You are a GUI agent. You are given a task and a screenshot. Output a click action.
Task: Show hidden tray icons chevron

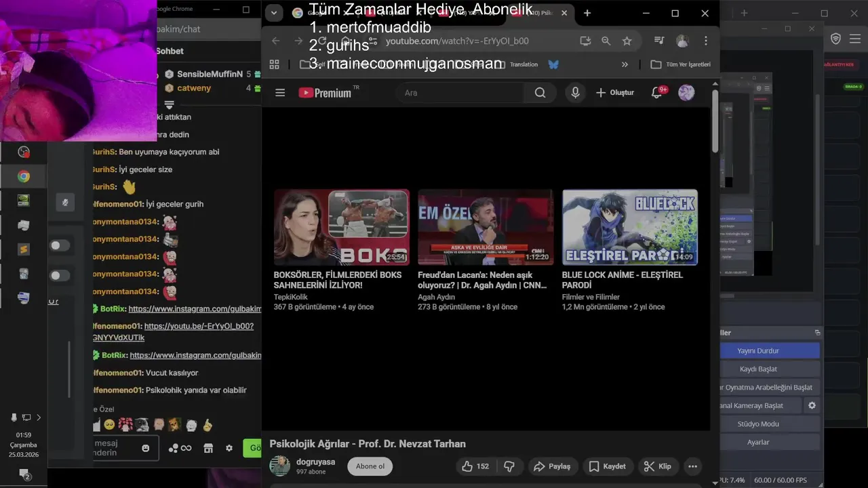(39, 418)
